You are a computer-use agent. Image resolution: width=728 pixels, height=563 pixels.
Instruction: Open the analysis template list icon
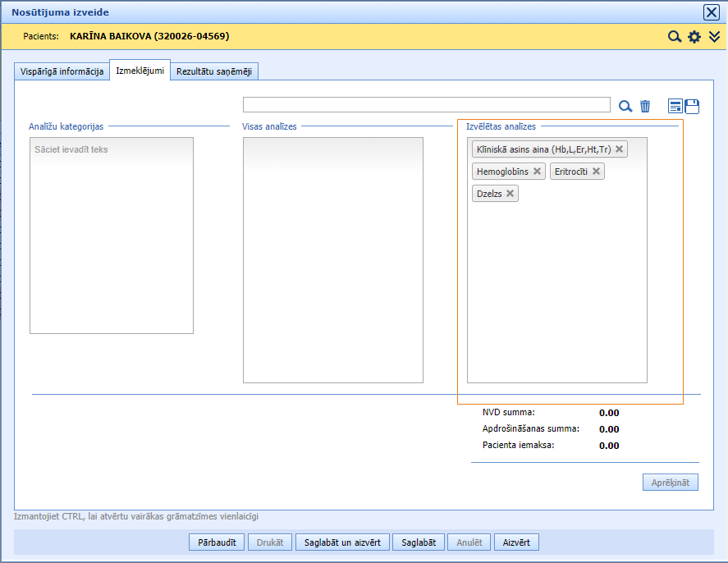(x=675, y=106)
